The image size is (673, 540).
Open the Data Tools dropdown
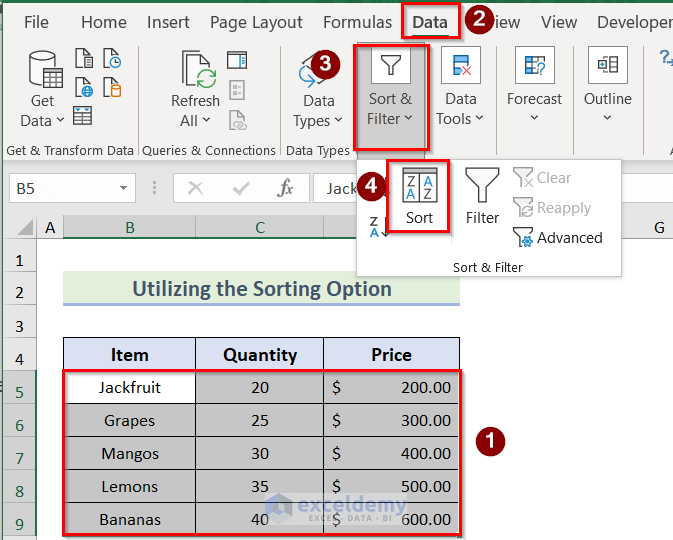tap(460, 108)
